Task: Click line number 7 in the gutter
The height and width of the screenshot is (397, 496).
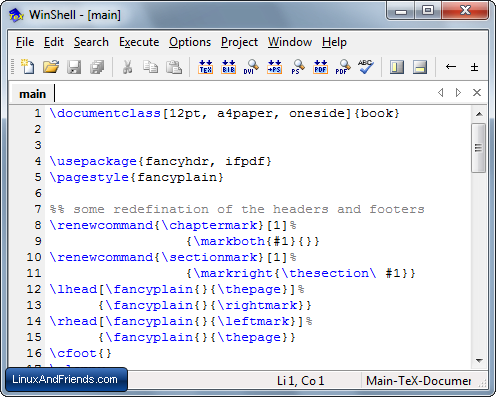Action: (x=38, y=209)
